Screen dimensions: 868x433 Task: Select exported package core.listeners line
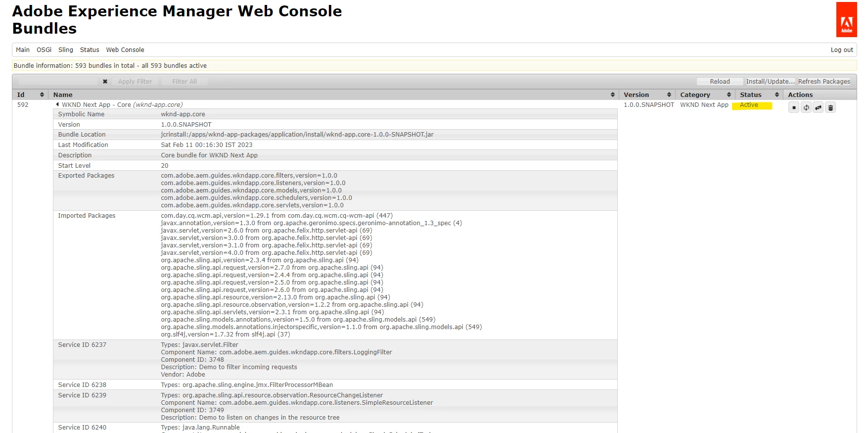click(253, 183)
